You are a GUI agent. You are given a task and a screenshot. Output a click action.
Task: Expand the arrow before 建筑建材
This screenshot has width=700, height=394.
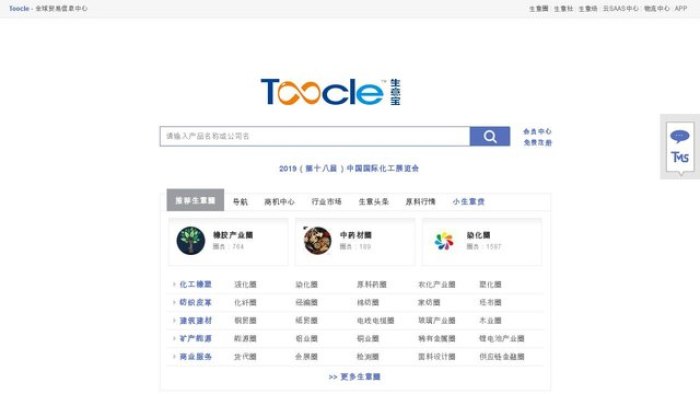click(174, 320)
